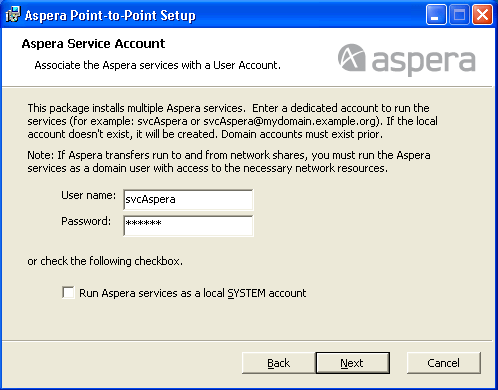Go back with the Back button
Screen dimensions: 498x390
click(279, 363)
